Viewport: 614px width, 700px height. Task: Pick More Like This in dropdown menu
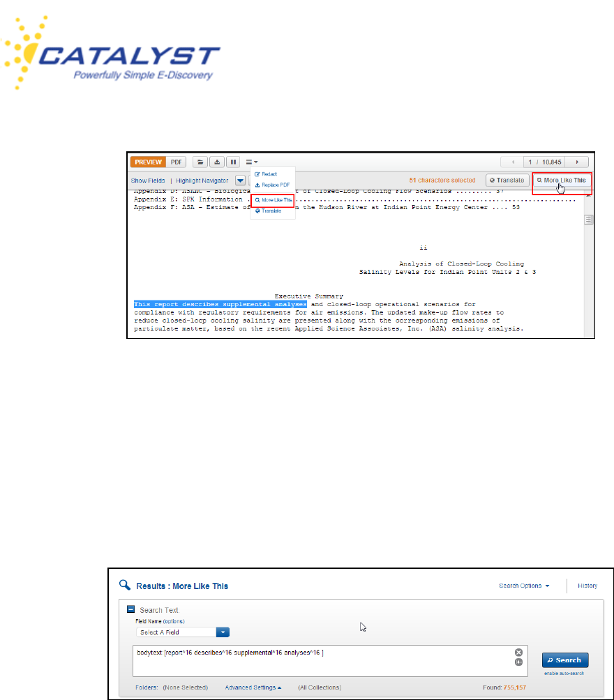(x=273, y=200)
